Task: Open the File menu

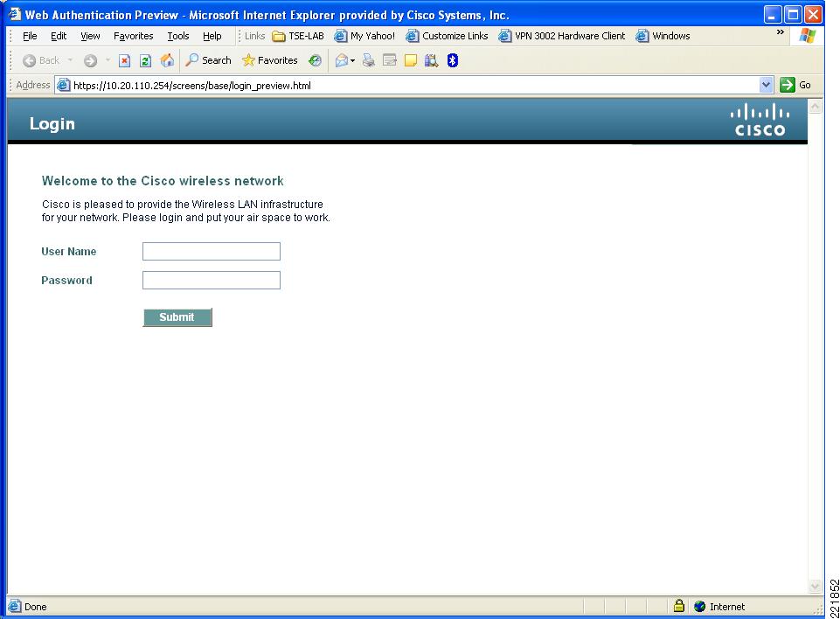Action: [30, 36]
